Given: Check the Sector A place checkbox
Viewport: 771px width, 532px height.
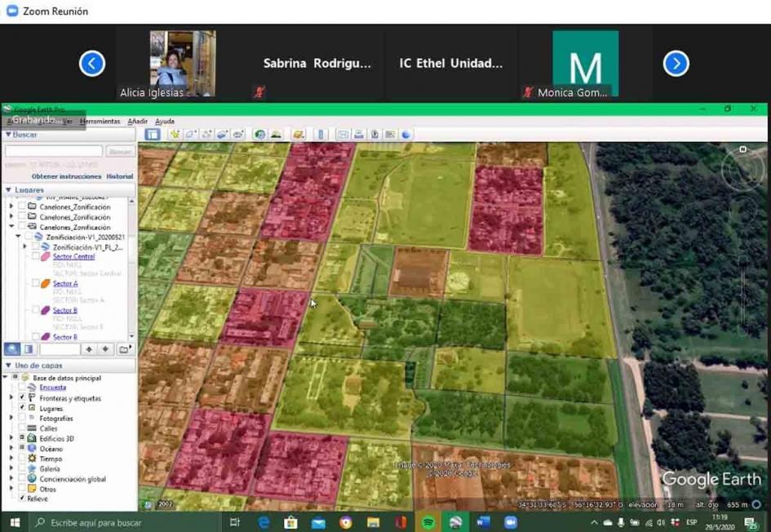Looking at the screenshot, I should pyautogui.click(x=35, y=283).
